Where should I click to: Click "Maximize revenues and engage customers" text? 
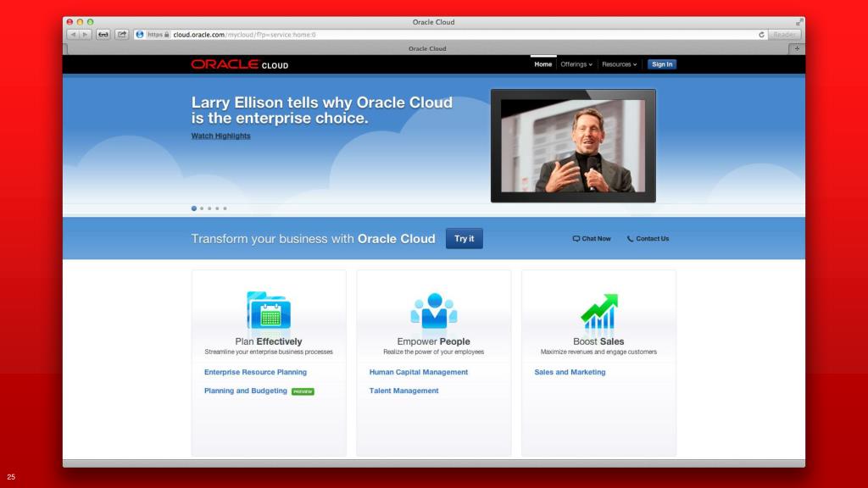click(598, 352)
